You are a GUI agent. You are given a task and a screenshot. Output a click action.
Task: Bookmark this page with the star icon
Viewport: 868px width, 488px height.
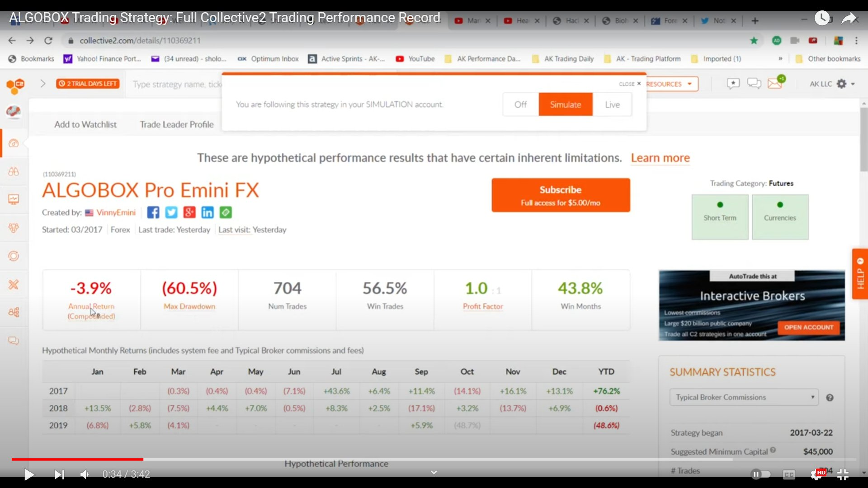[754, 41]
